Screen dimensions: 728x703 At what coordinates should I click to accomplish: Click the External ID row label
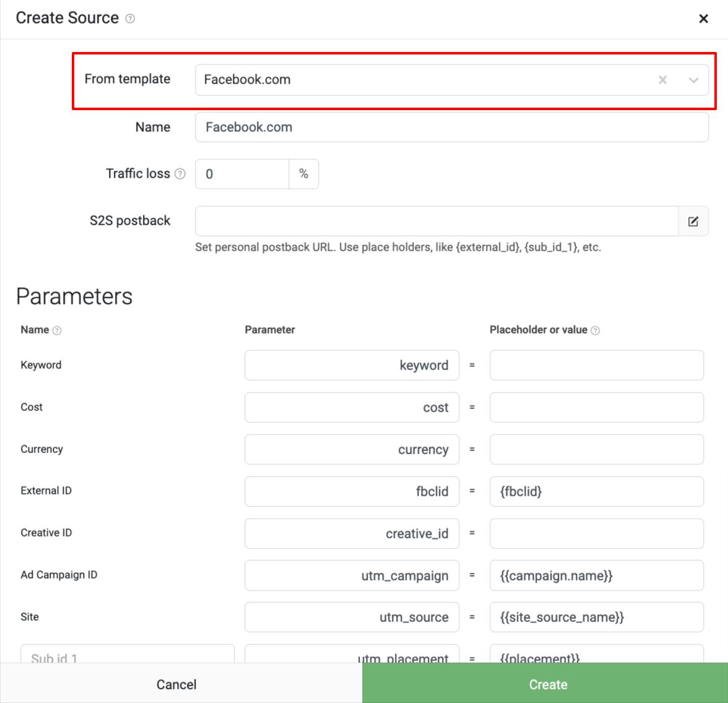46,491
